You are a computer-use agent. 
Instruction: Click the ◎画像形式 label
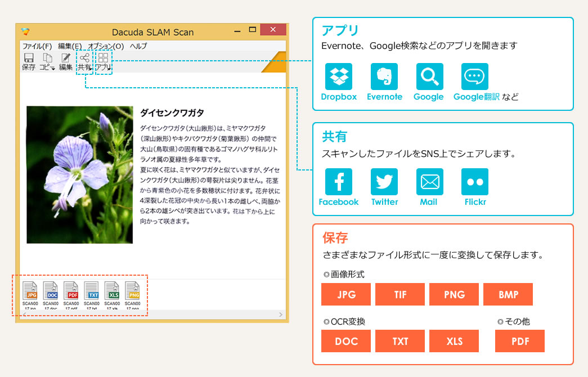343,274
